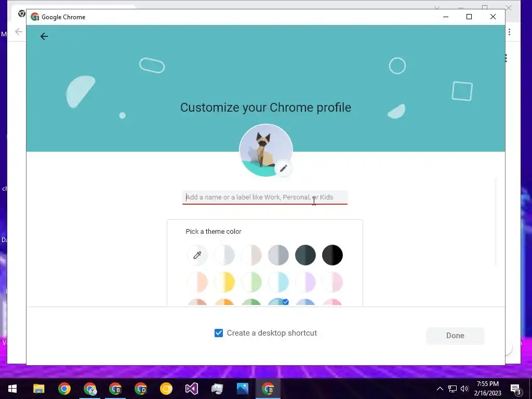Focus the profile name input field
This screenshot has height=399, width=532.
(265, 197)
